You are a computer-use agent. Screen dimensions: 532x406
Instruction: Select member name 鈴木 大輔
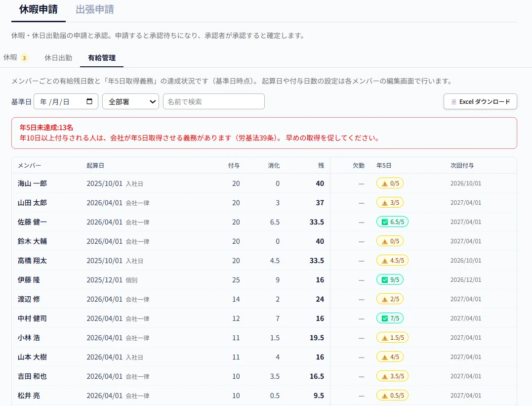pyautogui.click(x=32, y=241)
